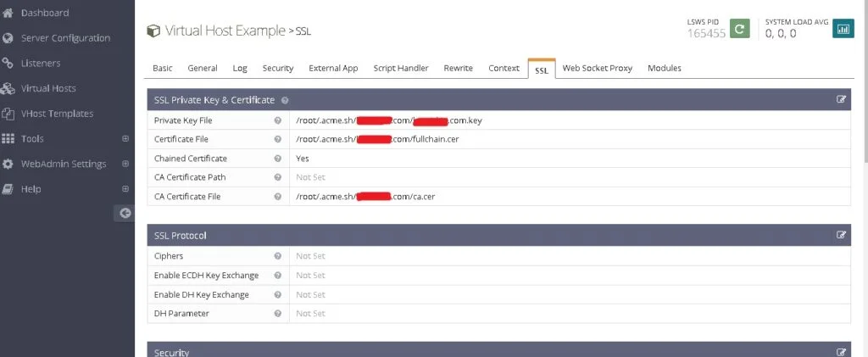Click green graceful restart button
This screenshot has width=868, height=357.
click(x=739, y=29)
